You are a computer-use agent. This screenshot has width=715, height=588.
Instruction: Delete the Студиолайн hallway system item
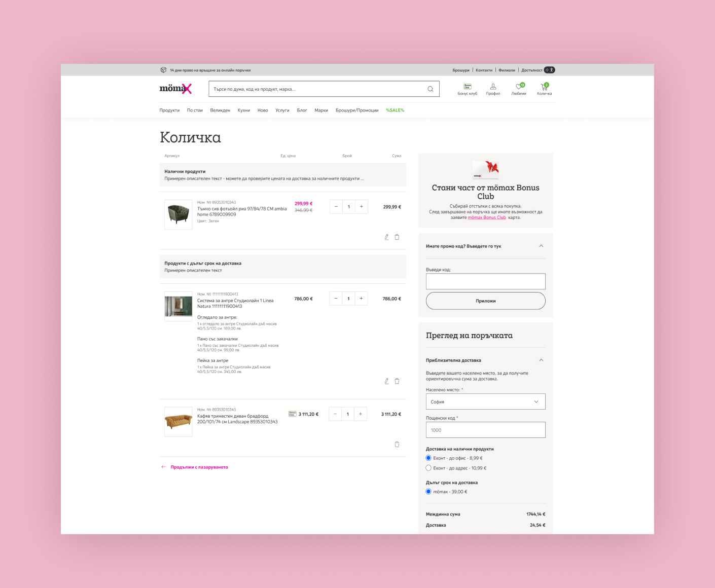coord(397,381)
